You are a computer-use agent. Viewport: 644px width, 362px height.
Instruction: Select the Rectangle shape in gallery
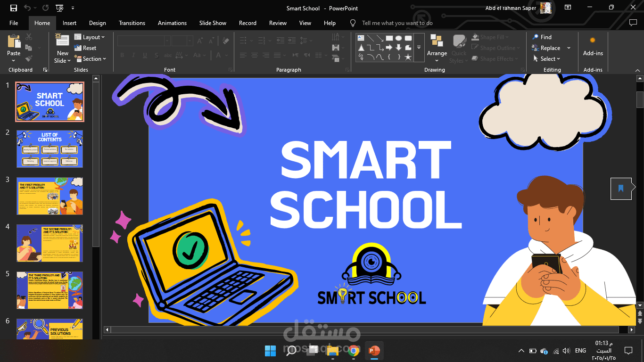[389, 38]
